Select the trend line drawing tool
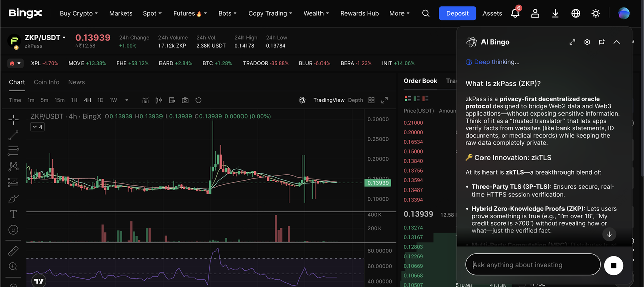 coord(14,135)
